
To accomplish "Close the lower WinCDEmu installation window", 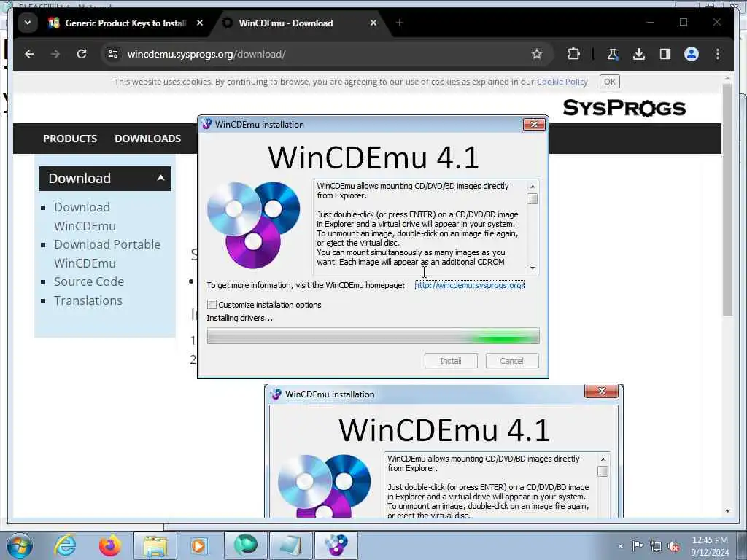I will coord(601,391).
